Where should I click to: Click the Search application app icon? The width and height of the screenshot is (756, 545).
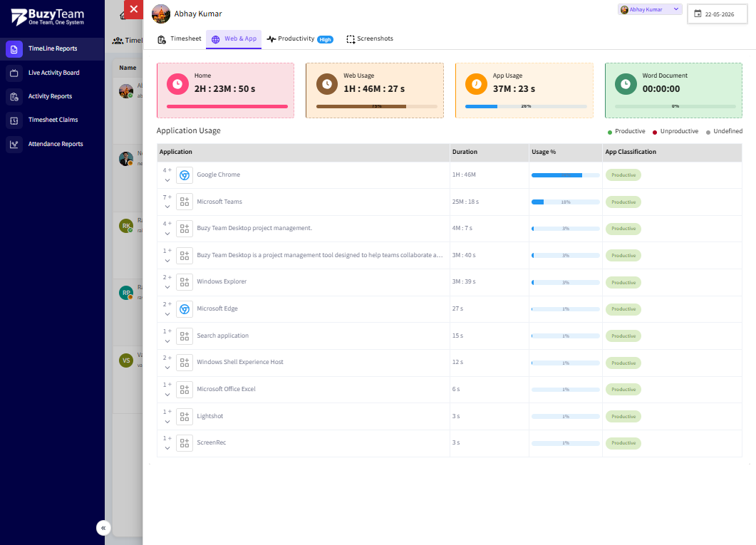click(185, 336)
